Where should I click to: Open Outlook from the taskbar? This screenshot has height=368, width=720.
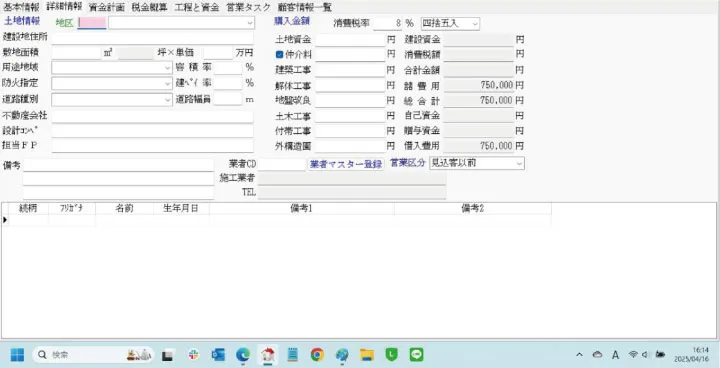point(218,355)
